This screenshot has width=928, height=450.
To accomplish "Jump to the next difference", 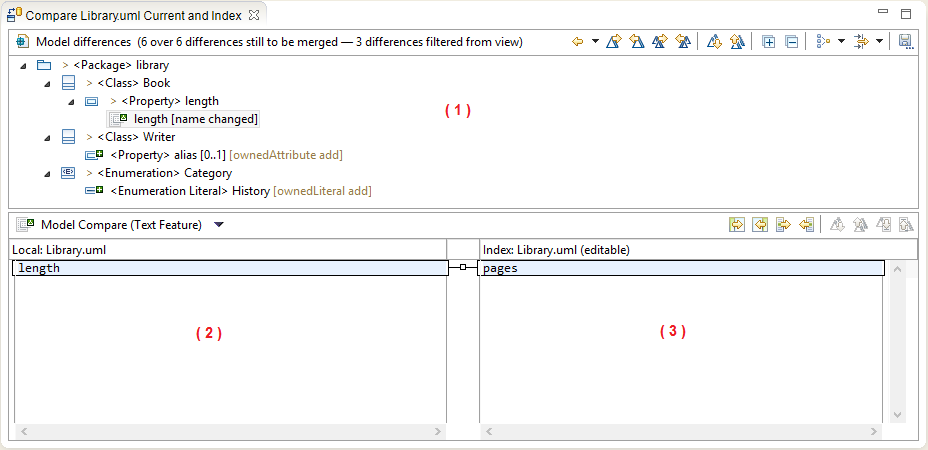I will pyautogui.click(x=714, y=42).
